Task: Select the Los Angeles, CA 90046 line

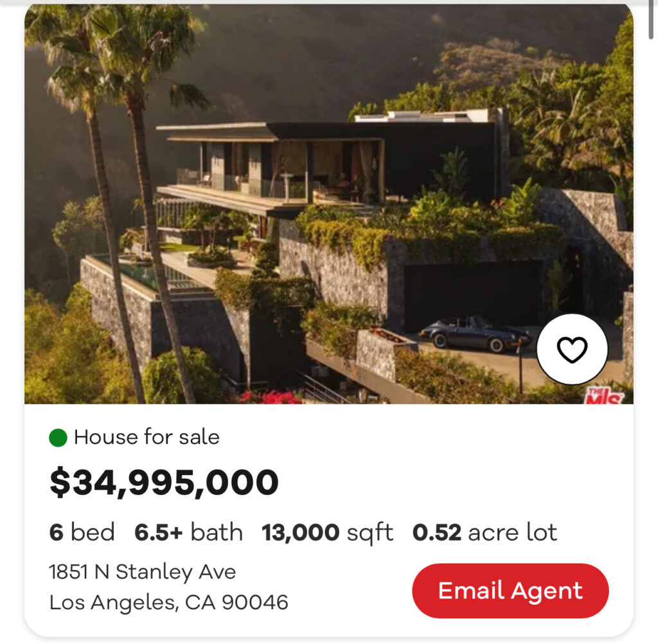Action: [x=168, y=603]
